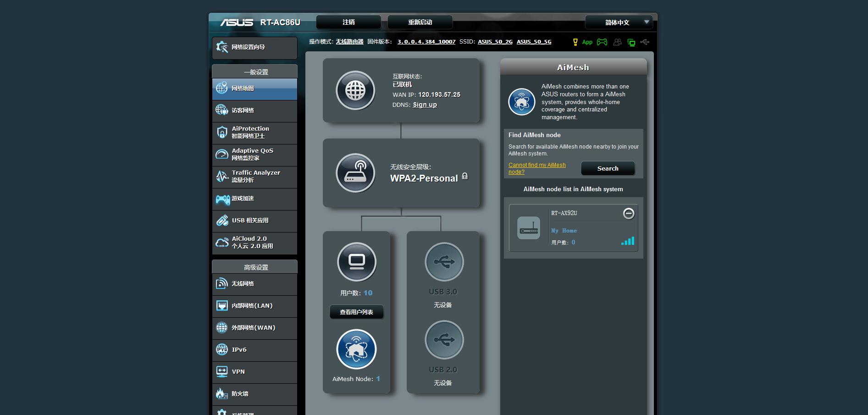Click the gray USB status icon in header
868x415 pixels.
pyautogui.click(x=645, y=42)
